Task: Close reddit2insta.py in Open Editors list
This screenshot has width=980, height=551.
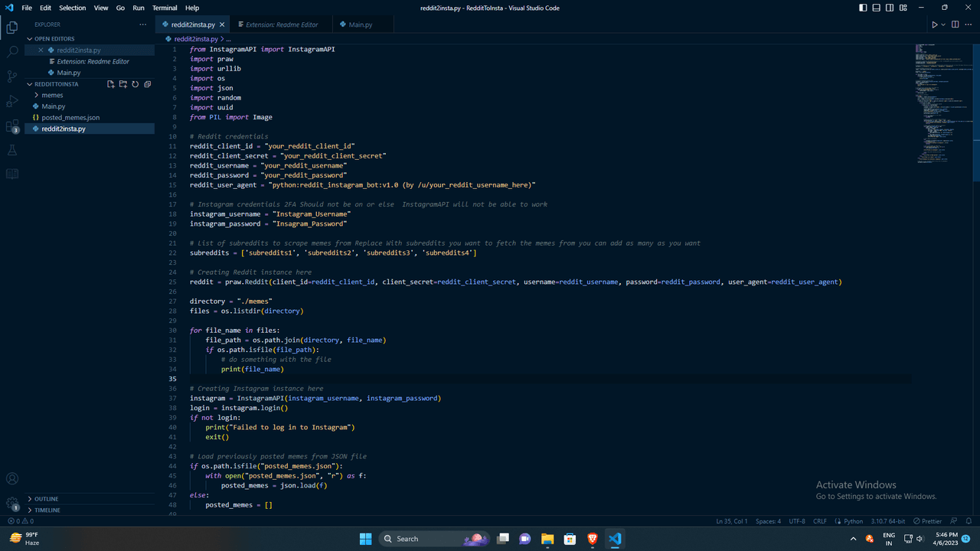Action: point(41,50)
